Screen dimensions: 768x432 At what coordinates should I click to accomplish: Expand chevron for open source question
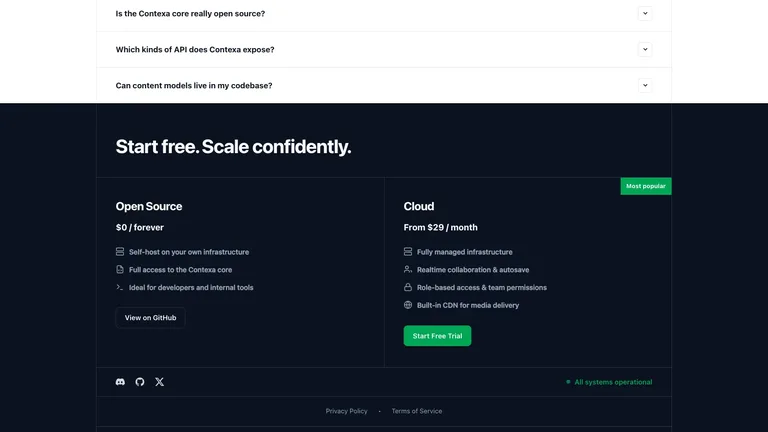645,14
